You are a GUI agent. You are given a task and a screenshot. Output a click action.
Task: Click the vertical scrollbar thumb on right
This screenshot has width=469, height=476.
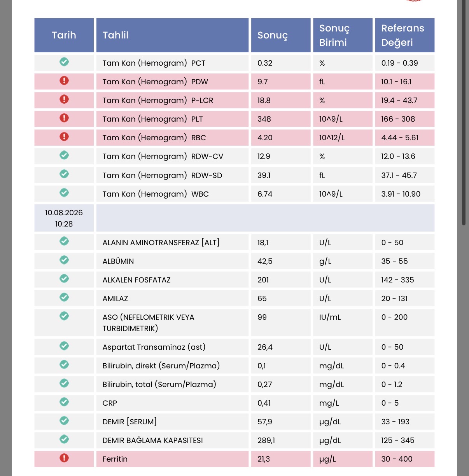pyautogui.click(x=464, y=113)
